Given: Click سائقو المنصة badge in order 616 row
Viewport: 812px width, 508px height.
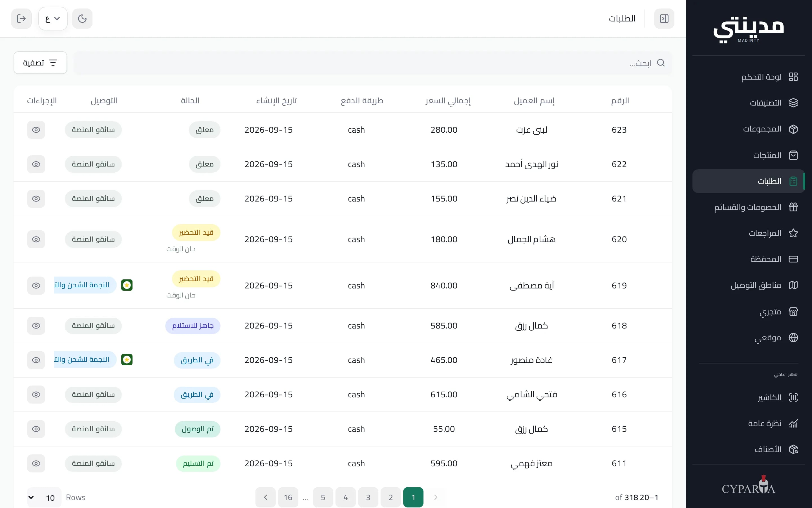Looking at the screenshot, I should 93,395.
